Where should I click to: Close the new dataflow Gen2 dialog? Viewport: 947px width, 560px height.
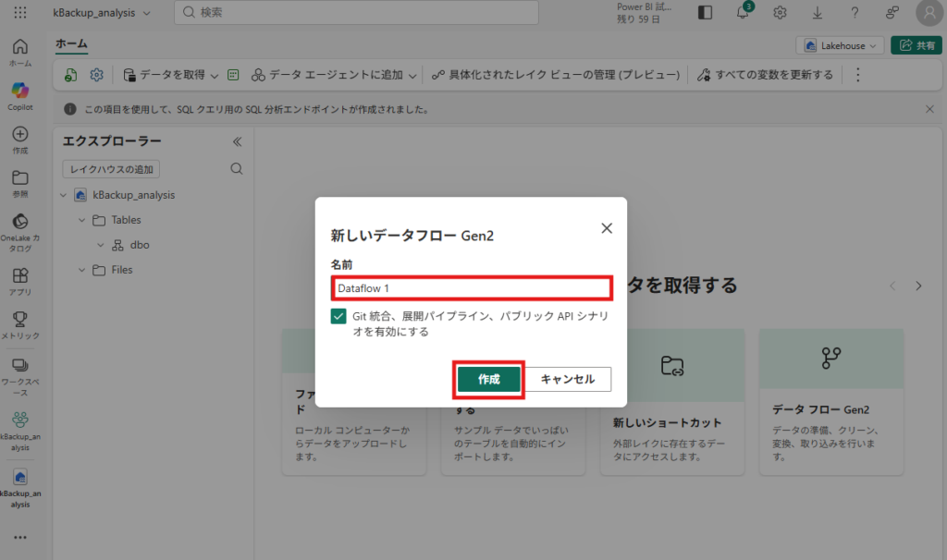[x=607, y=227]
